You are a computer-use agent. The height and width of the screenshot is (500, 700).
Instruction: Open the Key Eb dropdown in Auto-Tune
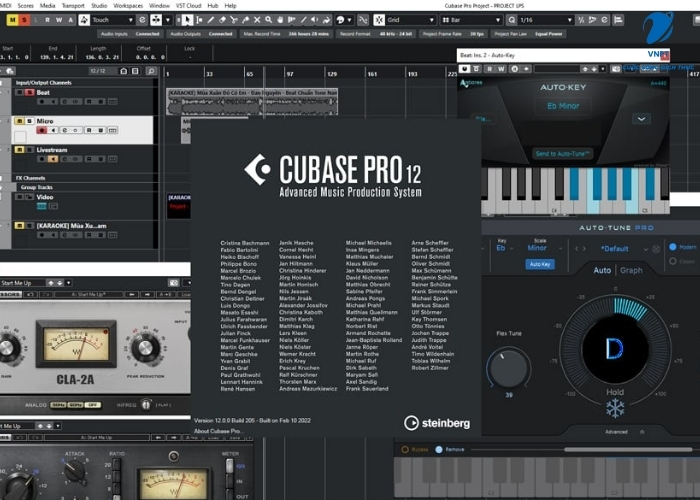504,248
